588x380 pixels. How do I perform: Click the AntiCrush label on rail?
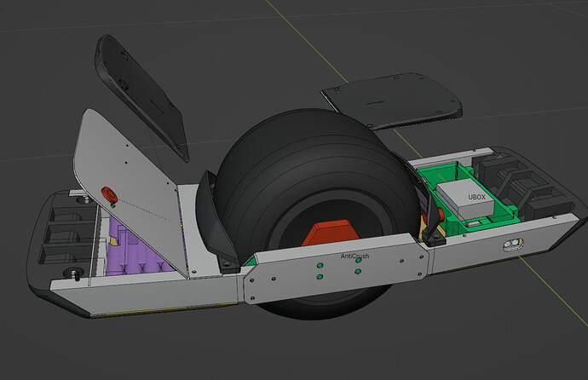[x=355, y=255]
